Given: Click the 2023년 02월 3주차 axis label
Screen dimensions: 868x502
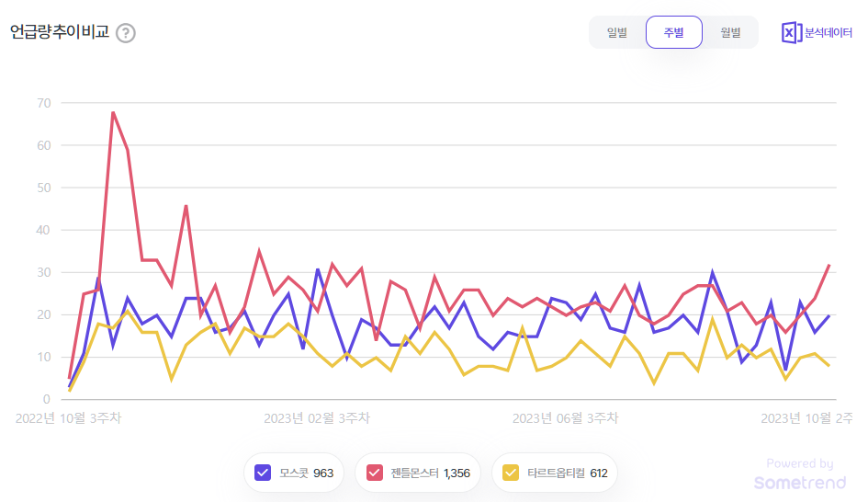Looking at the screenshot, I should pyautogui.click(x=317, y=417).
